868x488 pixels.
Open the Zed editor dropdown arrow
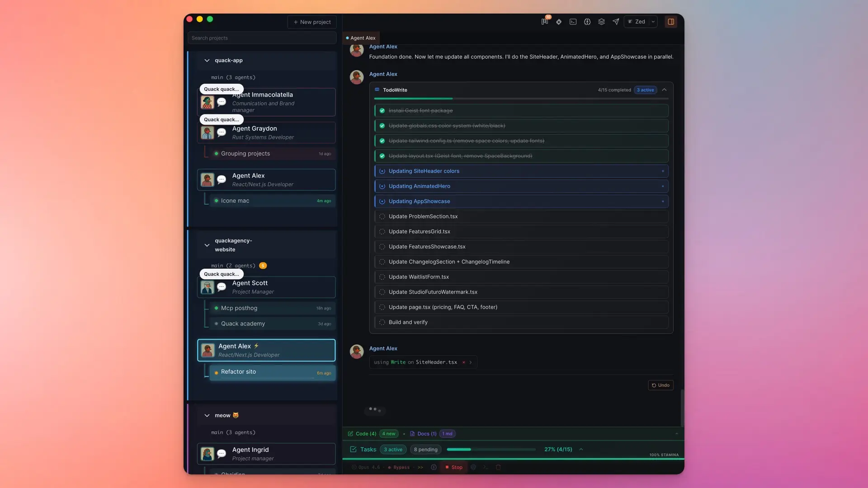click(x=653, y=22)
